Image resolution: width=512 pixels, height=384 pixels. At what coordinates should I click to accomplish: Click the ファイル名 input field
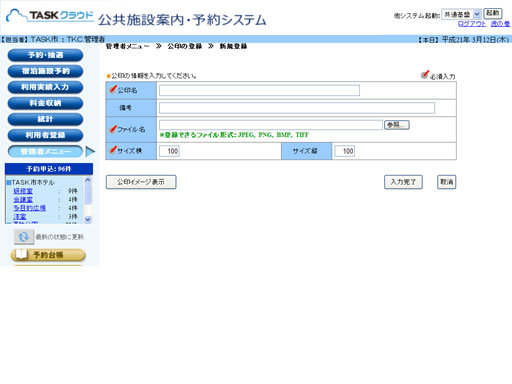[x=271, y=125]
